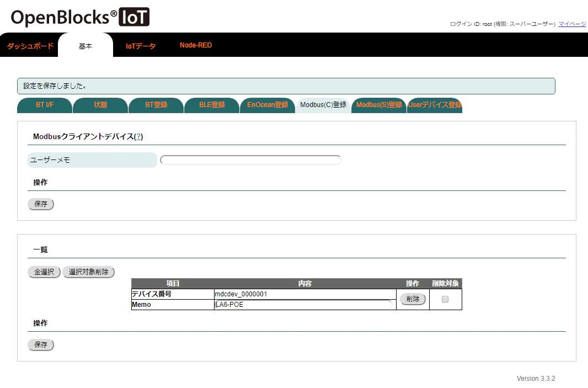Screen dimensions: 588x388
Task: Switch to the BT登録 sub-tab
Action: tap(156, 105)
